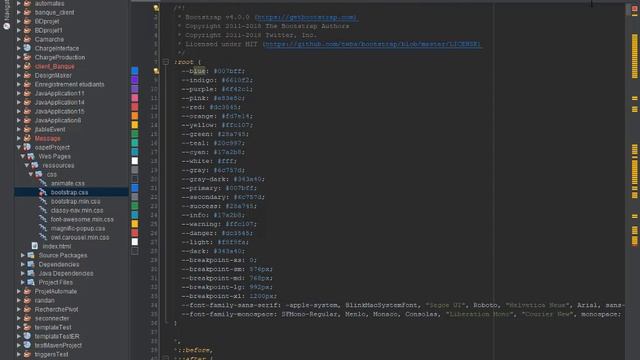The image size is (640, 360).
Task: Select the RecherchePivot project
Action: coord(56,309)
